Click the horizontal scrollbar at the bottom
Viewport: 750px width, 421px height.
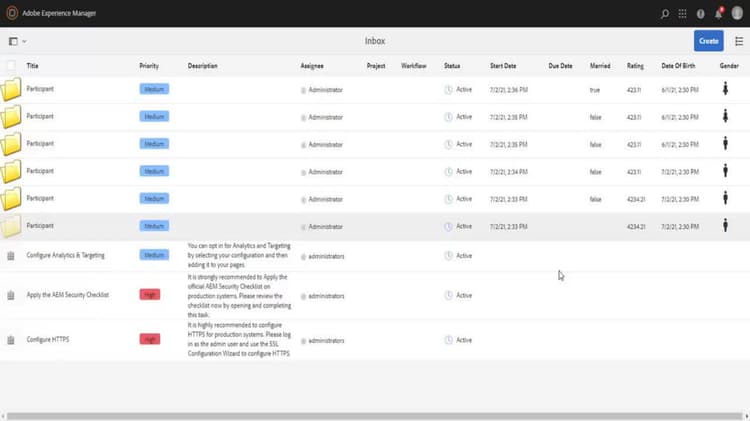375,416
